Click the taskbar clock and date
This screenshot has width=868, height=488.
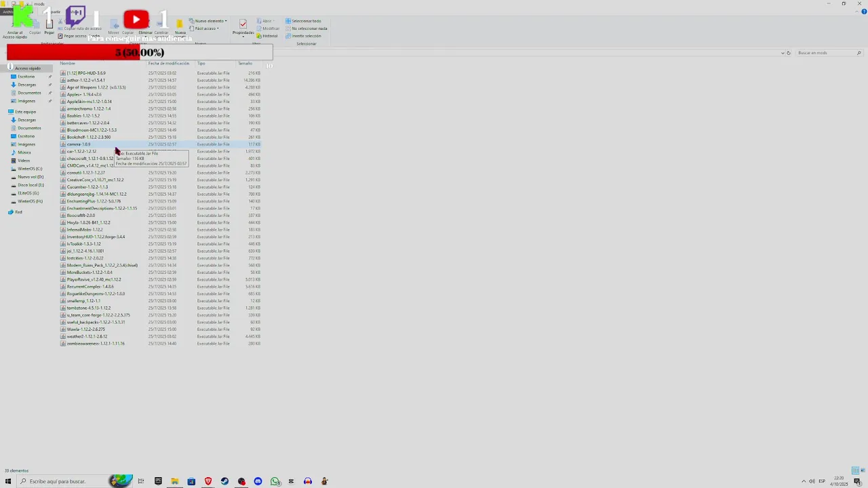[840, 481]
